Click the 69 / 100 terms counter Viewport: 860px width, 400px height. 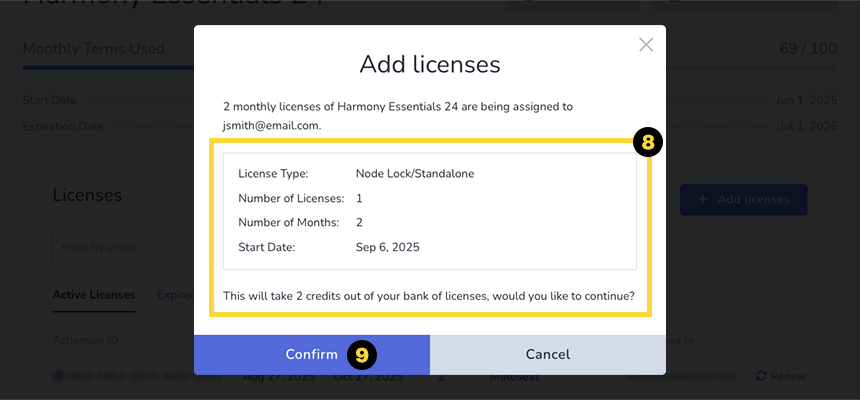(808, 49)
